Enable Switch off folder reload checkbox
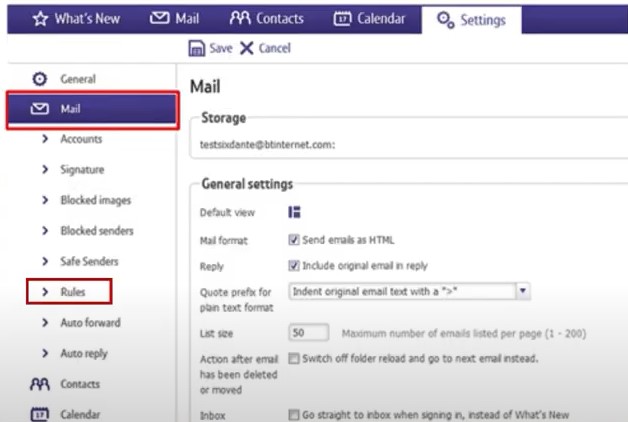628x422 pixels. click(x=294, y=358)
